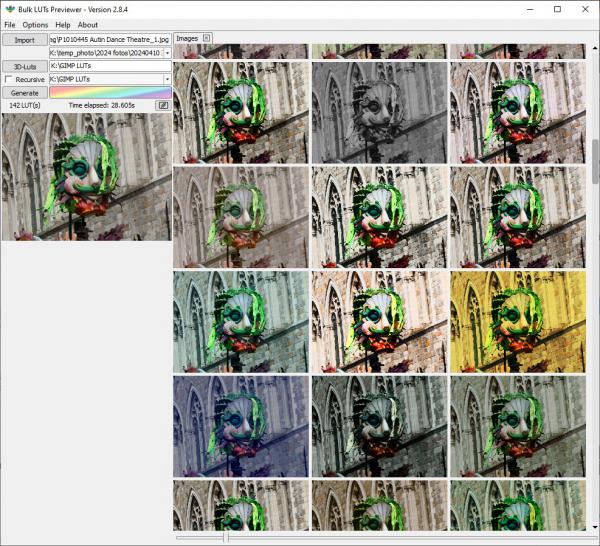
Task: Select the strong yellow tinted LUT thumbnail
Action: click(518, 322)
